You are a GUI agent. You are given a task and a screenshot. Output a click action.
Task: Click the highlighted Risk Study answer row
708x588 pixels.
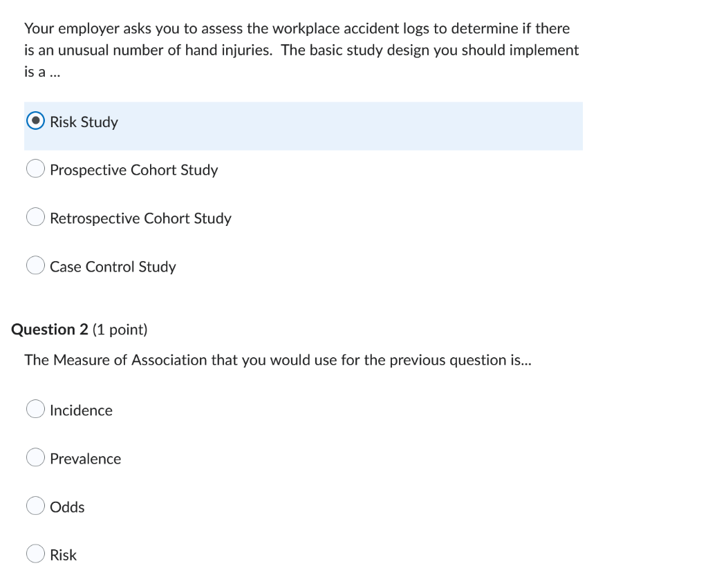tap(304, 126)
